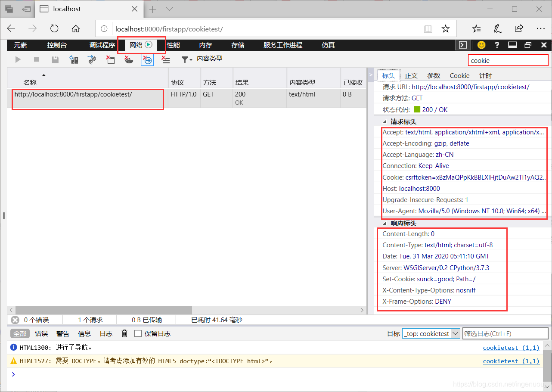Click the address bar URL
The width and height of the screenshot is (552, 392).
click(169, 29)
